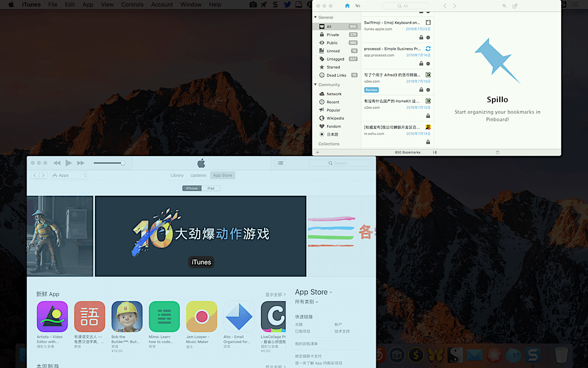Open the HomeKit bookmark from v2ex.com
Screen dimensions: 588x368
(397, 108)
